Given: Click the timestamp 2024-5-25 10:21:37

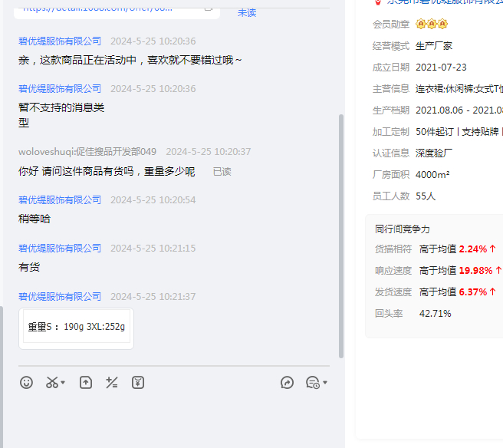Looking at the screenshot, I should [153, 297].
